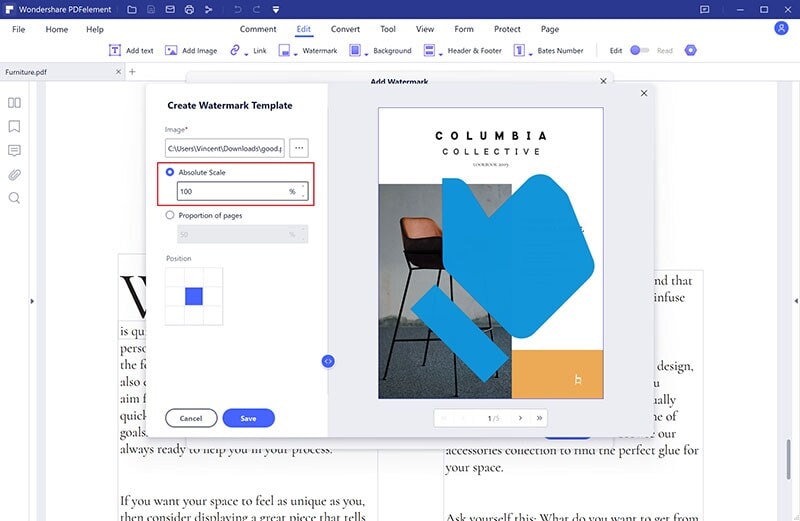Switch to the Protect tab
The width and height of the screenshot is (800, 521).
point(507,29)
